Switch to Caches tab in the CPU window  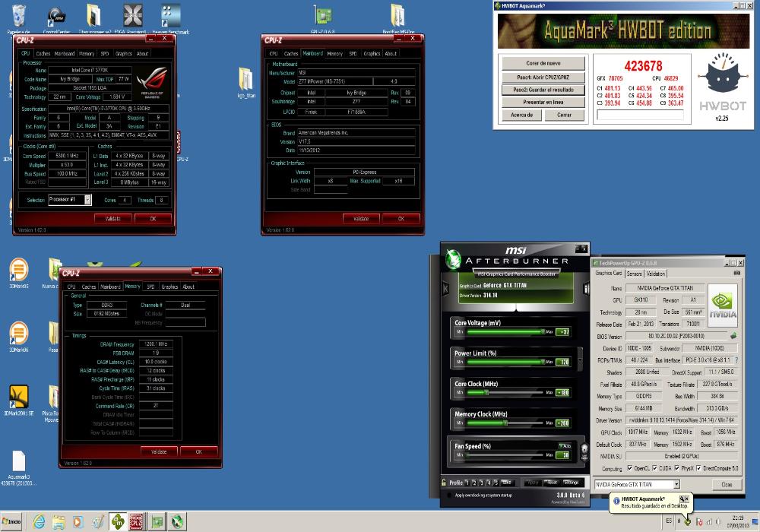[43, 53]
